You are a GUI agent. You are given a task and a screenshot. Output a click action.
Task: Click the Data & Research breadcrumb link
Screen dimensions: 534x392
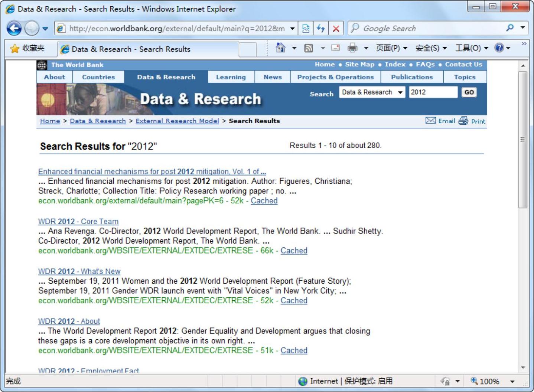click(98, 121)
